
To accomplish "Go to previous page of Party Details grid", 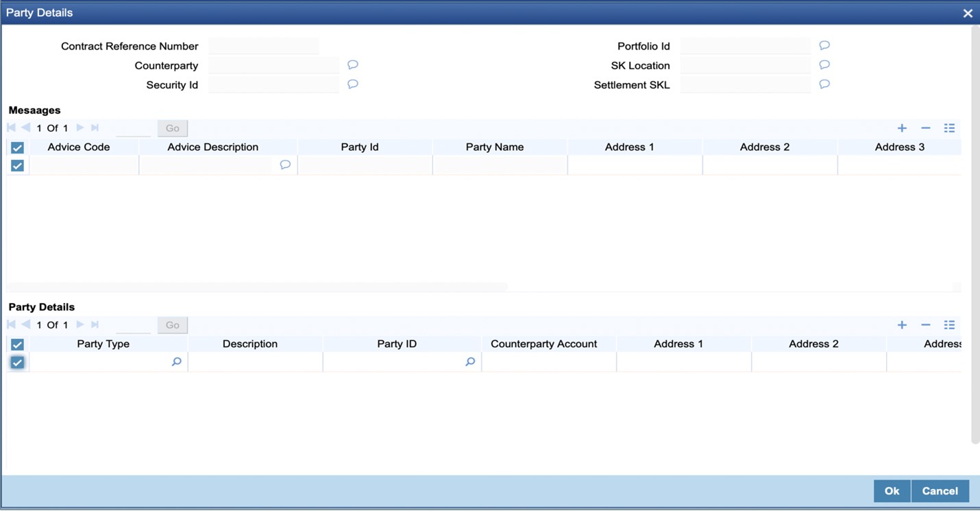I will coord(25,324).
